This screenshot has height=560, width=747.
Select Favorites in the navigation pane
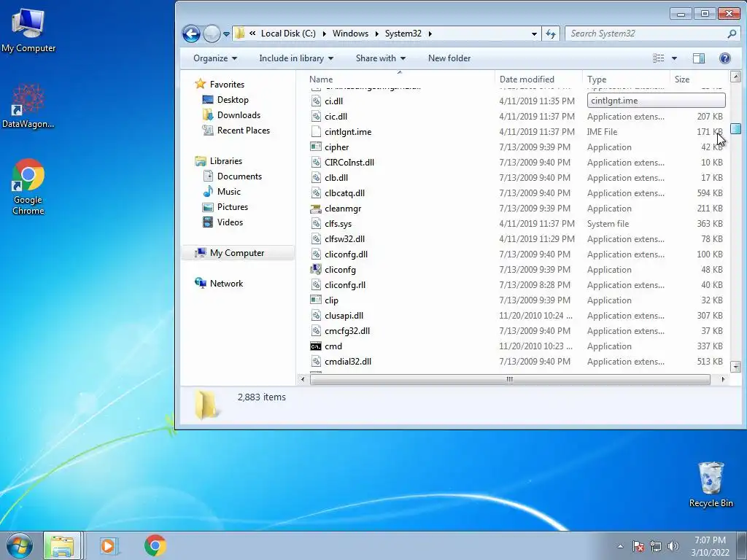pyautogui.click(x=227, y=85)
